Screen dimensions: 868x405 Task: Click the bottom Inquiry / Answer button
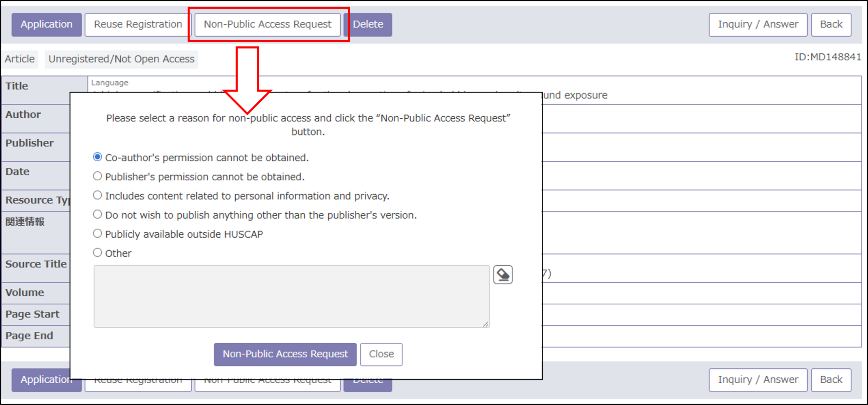point(758,380)
